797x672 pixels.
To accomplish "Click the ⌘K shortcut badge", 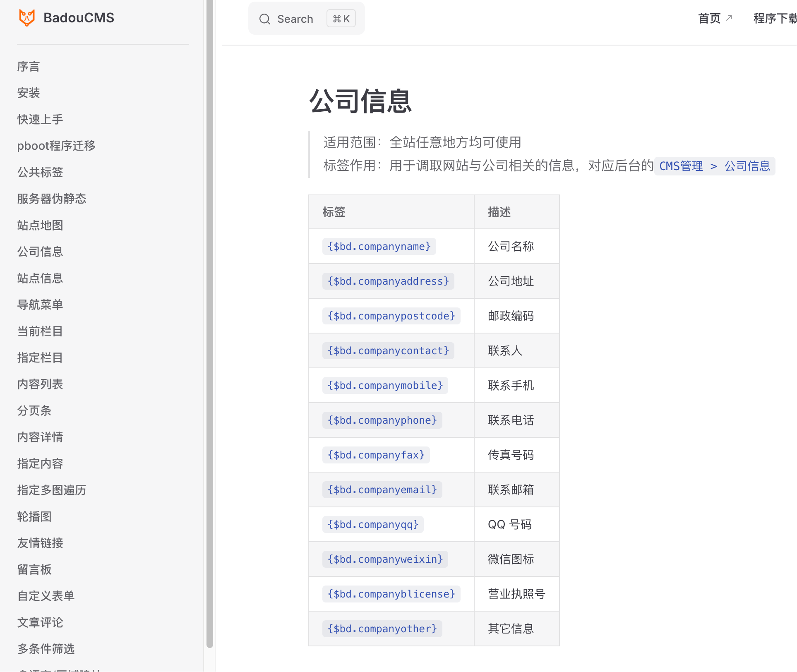I will tap(341, 19).
